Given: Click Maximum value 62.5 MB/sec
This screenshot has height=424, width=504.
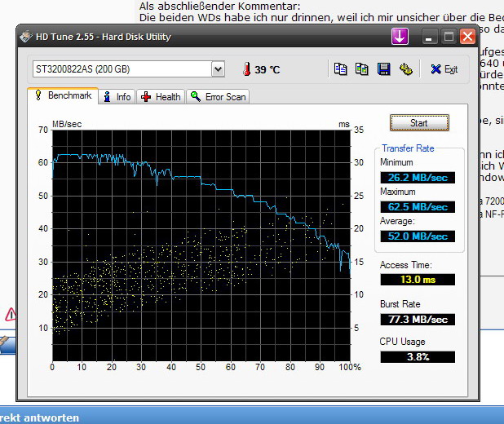Looking at the screenshot, I should (x=418, y=206).
